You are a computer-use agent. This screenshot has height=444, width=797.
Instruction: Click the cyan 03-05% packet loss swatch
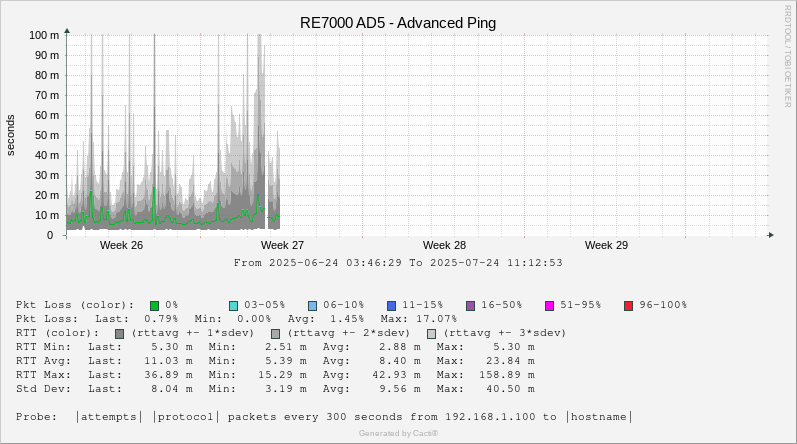(233, 305)
